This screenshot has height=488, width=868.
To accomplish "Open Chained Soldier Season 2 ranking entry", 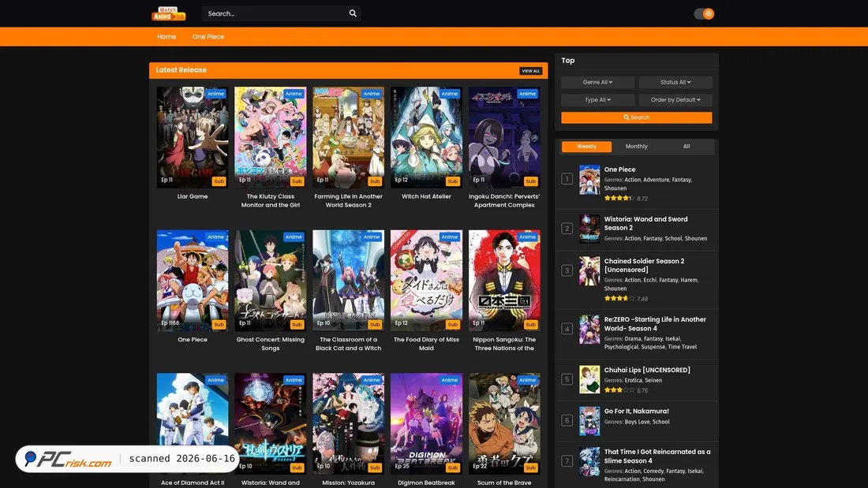I will (x=644, y=266).
